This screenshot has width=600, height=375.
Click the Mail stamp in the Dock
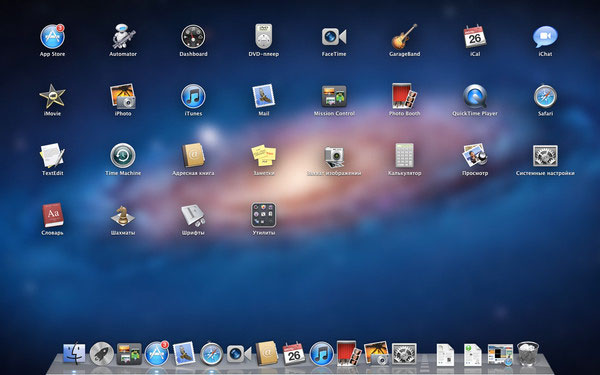(x=184, y=354)
